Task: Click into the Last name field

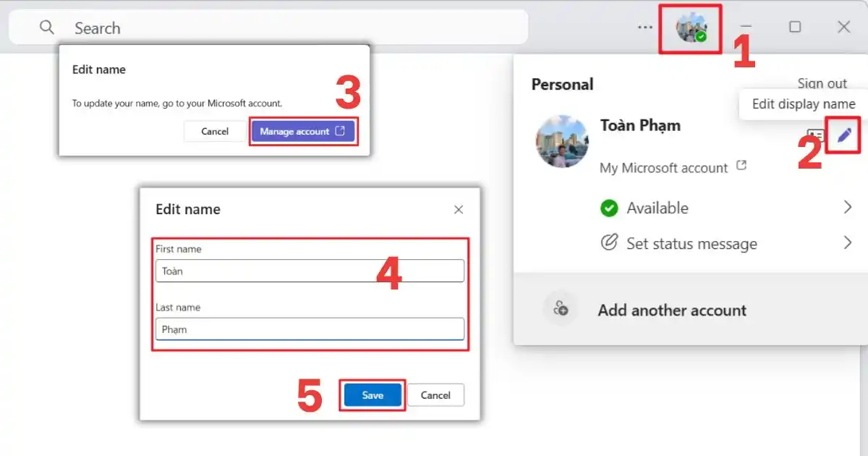Action: (x=310, y=329)
